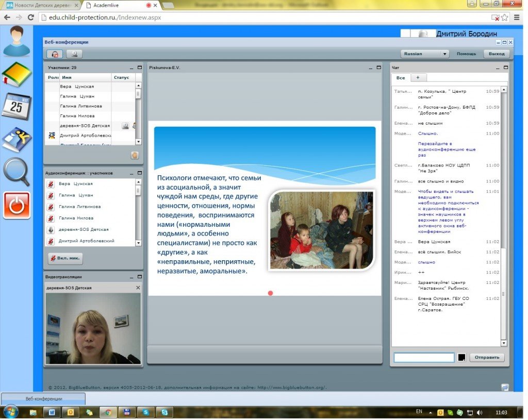Toggle the muted microphone for Галина Нилова
The image size is (528, 420).
point(51,218)
